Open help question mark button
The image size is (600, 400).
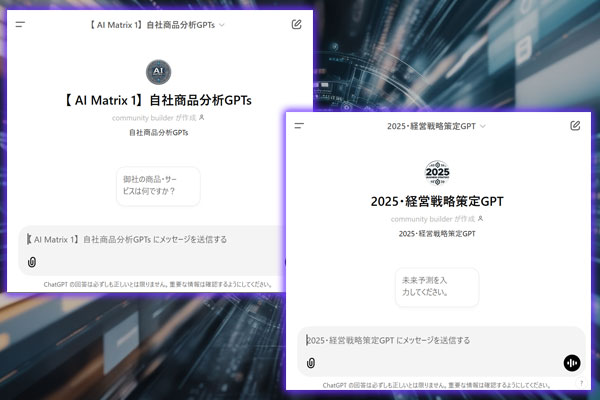pyautogui.click(x=581, y=383)
